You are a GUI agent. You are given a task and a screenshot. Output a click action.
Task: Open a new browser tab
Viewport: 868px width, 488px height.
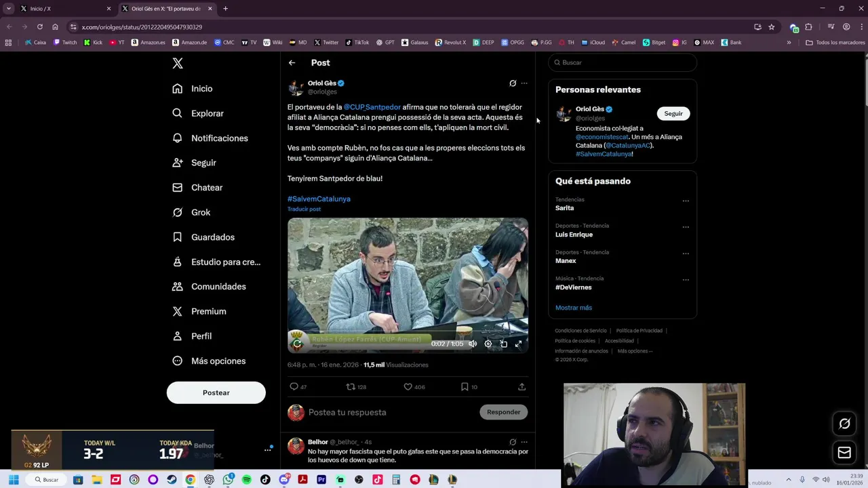225,9
